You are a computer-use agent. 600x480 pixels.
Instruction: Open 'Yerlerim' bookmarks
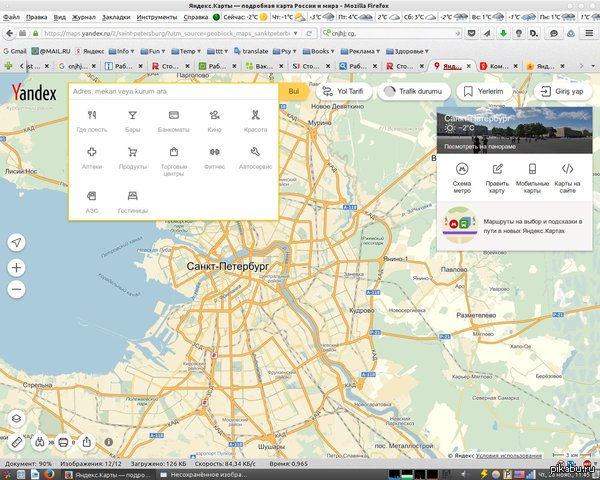484,91
